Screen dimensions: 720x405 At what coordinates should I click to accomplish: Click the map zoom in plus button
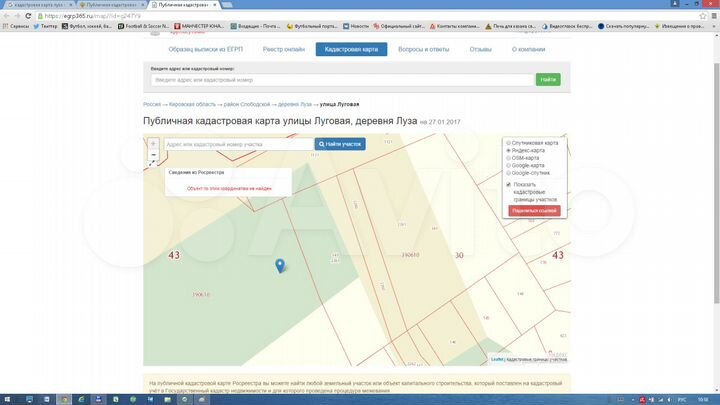[x=153, y=144]
